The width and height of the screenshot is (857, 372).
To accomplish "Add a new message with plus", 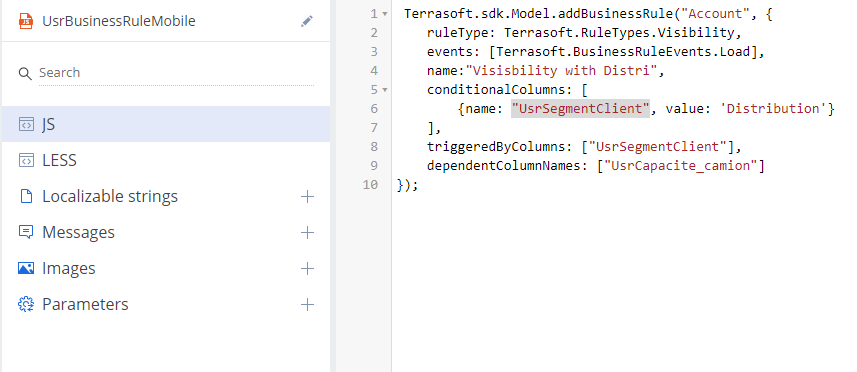I will 308,233.
